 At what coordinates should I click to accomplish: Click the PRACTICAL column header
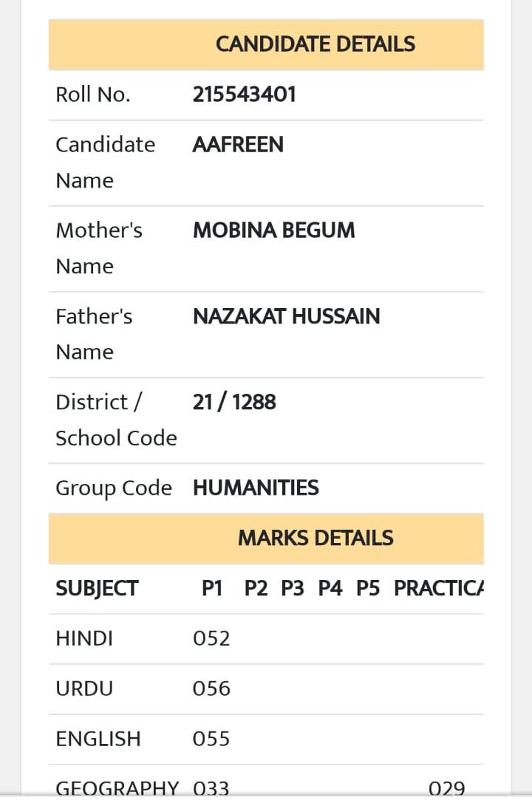click(x=438, y=588)
